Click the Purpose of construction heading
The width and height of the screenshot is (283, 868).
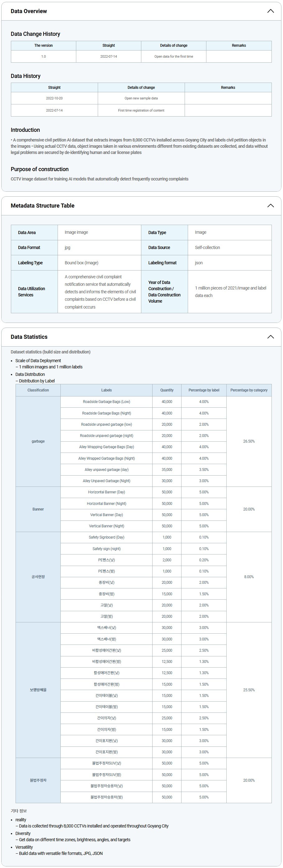(x=40, y=169)
